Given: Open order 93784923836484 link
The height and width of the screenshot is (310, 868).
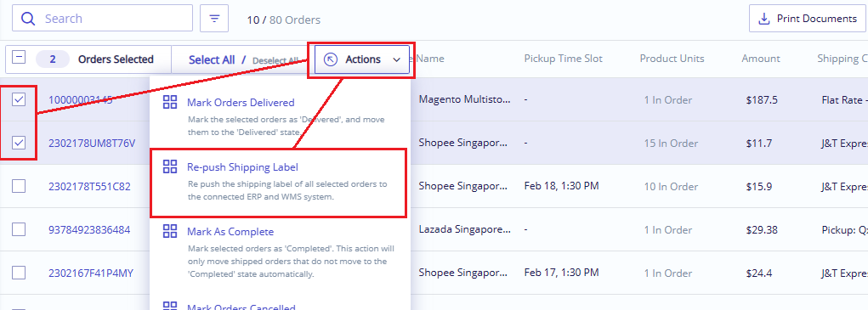Looking at the screenshot, I should 89,230.
